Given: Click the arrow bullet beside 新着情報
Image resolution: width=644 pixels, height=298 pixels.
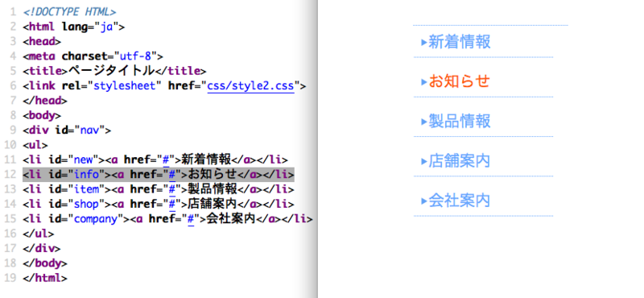Looking at the screenshot, I should coord(424,43).
